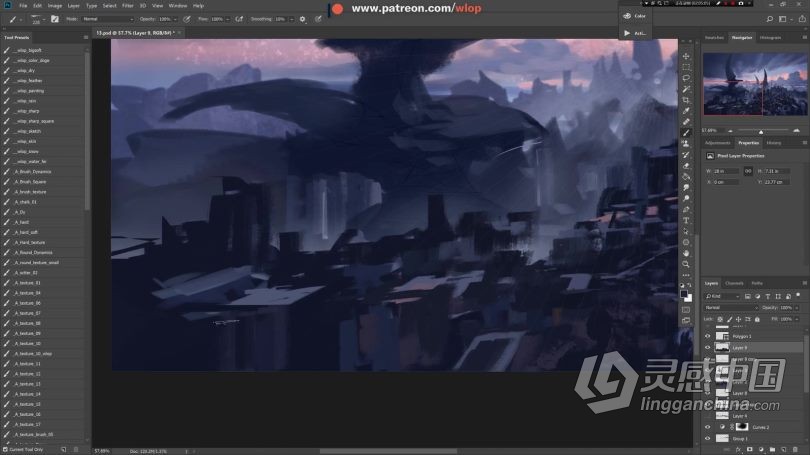Image resolution: width=810 pixels, height=455 pixels.
Task: Select the Brush tool in toolbar
Action: coord(686,133)
